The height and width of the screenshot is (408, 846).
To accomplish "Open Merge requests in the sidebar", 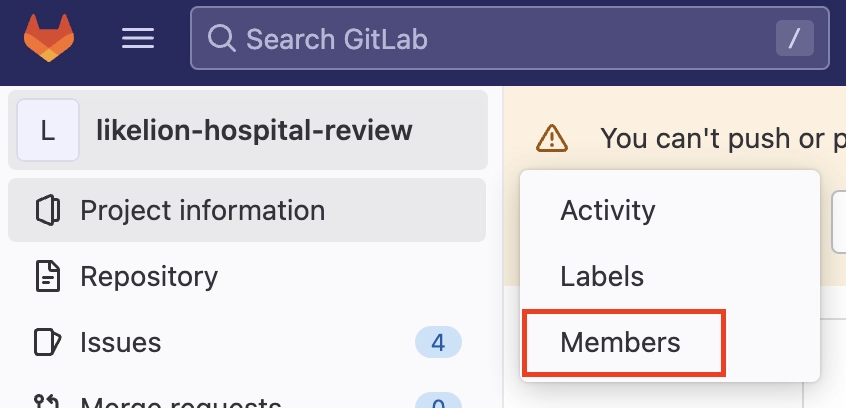I will 180,402.
